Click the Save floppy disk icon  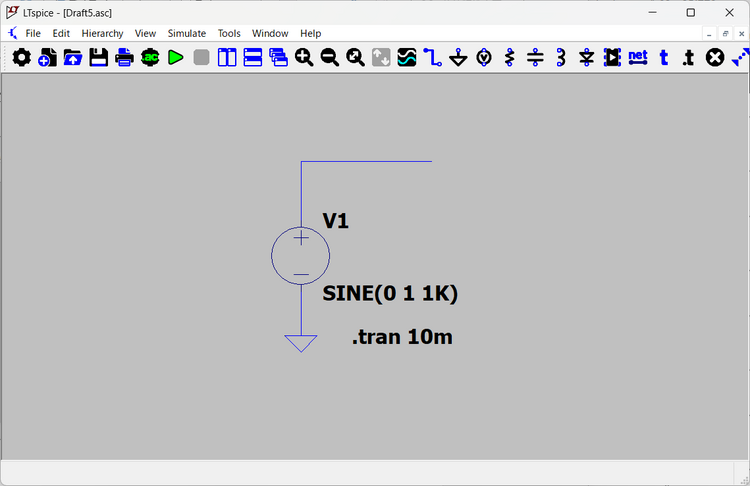pos(98,58)
